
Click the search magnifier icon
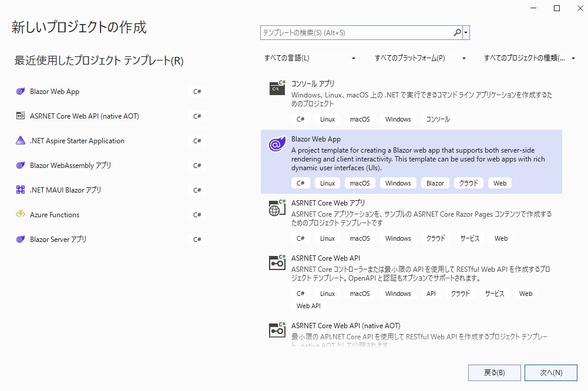click(457, 33)
